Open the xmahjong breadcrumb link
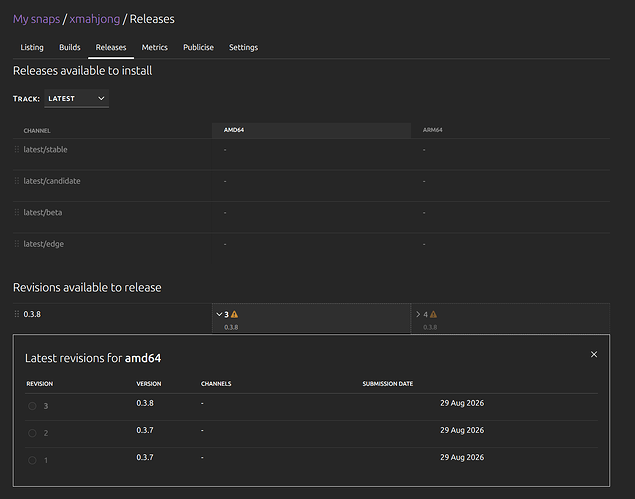Viewport: 635px width, 499px height. click(x=95, y=19)
